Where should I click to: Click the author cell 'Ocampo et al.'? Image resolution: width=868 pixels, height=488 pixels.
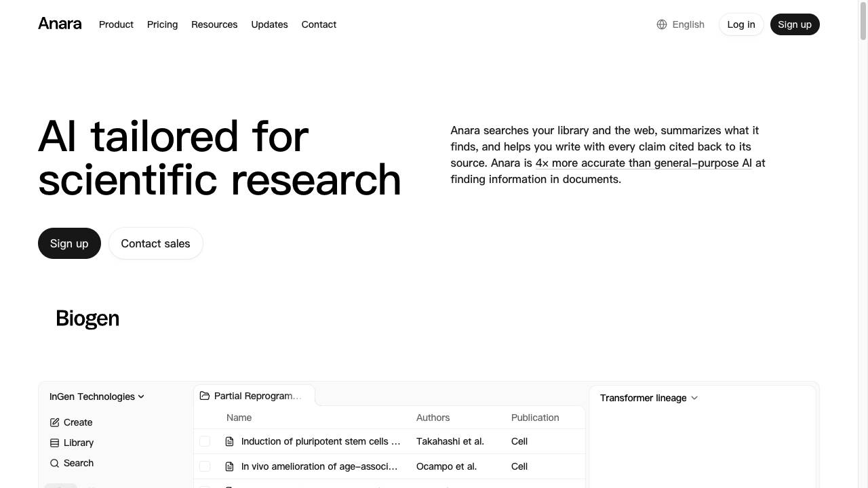446,466
